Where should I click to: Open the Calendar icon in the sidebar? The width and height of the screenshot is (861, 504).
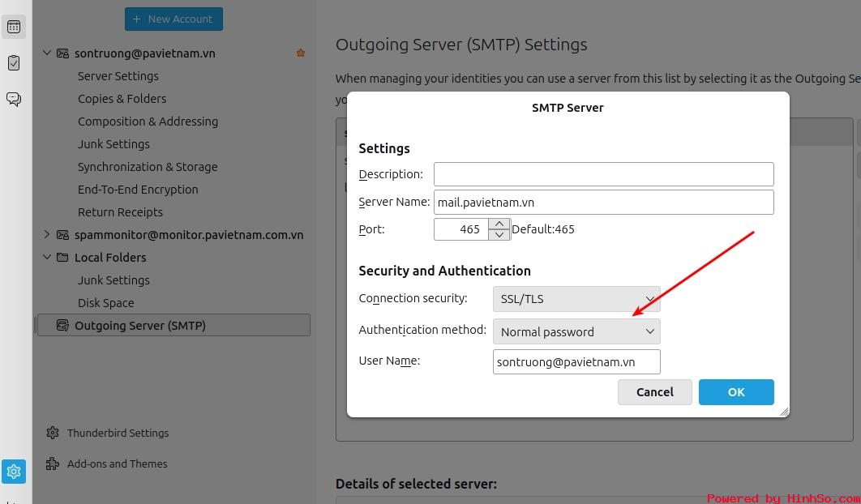coord(14,27)
